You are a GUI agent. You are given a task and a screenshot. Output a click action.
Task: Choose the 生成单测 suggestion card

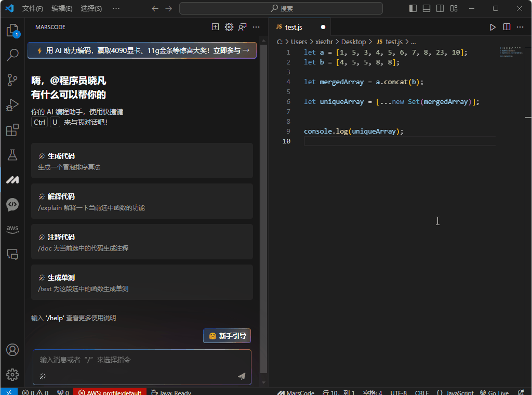pyautogui.click(x=142, y=282)
